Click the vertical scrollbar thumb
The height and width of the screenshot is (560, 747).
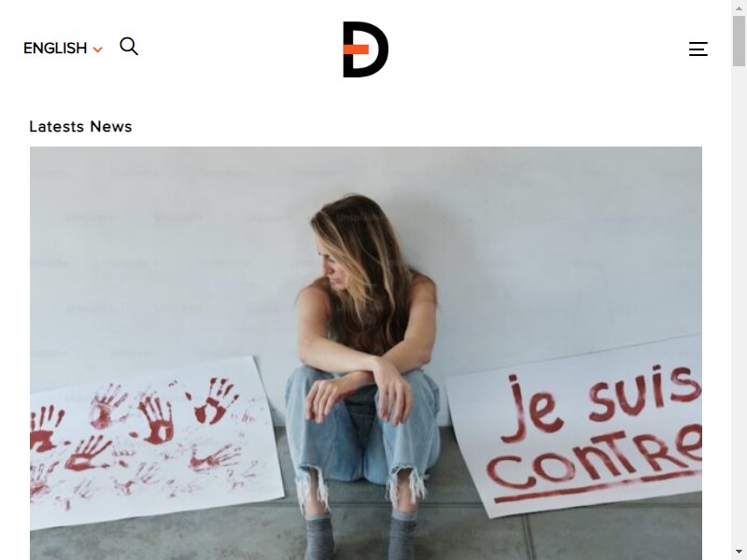[739, 41]
